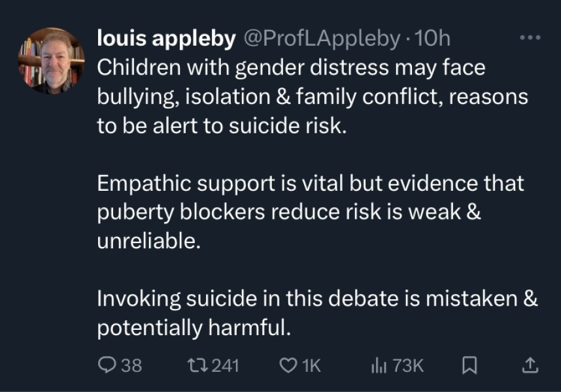
Task: Open sharing options from share arrow
Action: 530,366
